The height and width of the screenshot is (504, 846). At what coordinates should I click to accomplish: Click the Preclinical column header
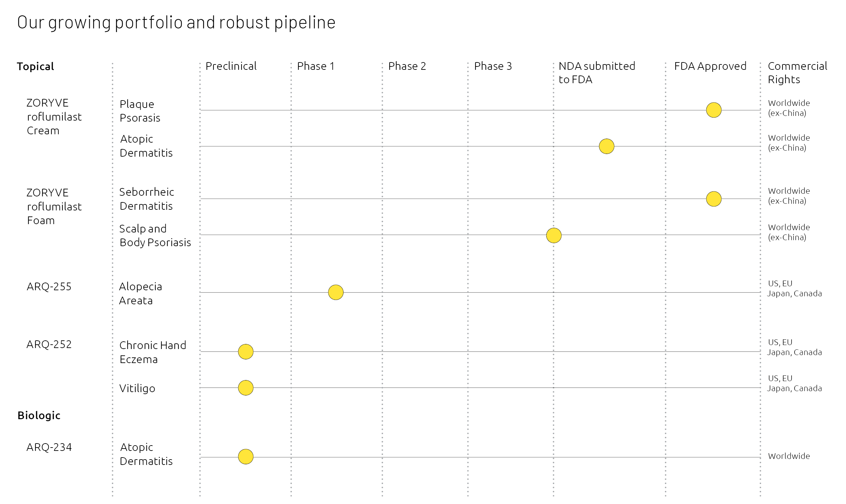(x=231, y=66)
